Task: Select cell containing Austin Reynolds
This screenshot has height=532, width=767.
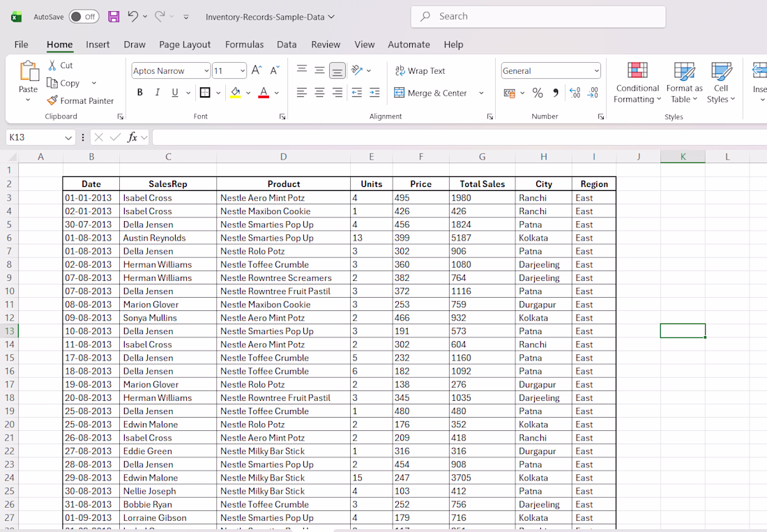Action: click(x=168, y=238)
